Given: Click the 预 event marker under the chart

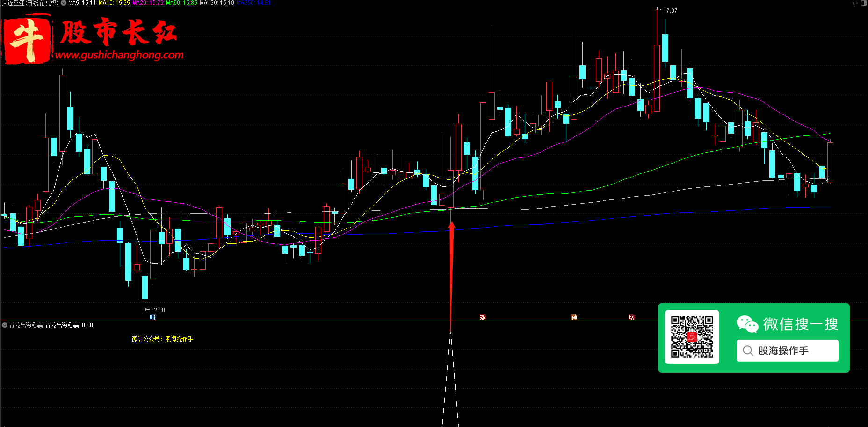Looking at the screenshot, I should [x=574, y=318].
